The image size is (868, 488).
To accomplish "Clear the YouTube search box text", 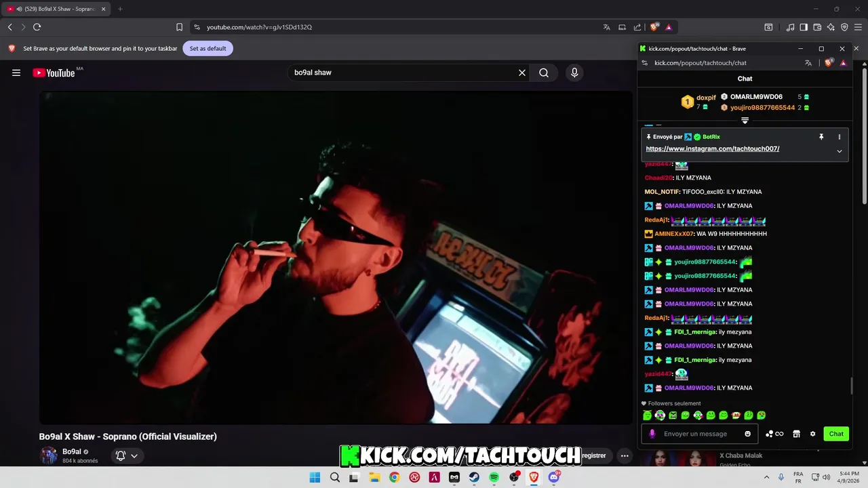I will 522,73.
